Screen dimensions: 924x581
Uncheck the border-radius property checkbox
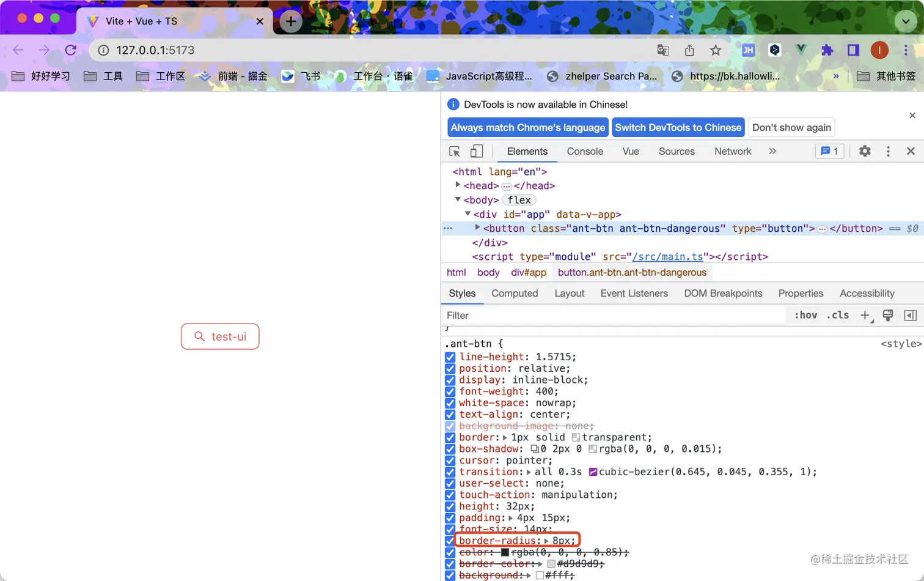pos(450,541)
